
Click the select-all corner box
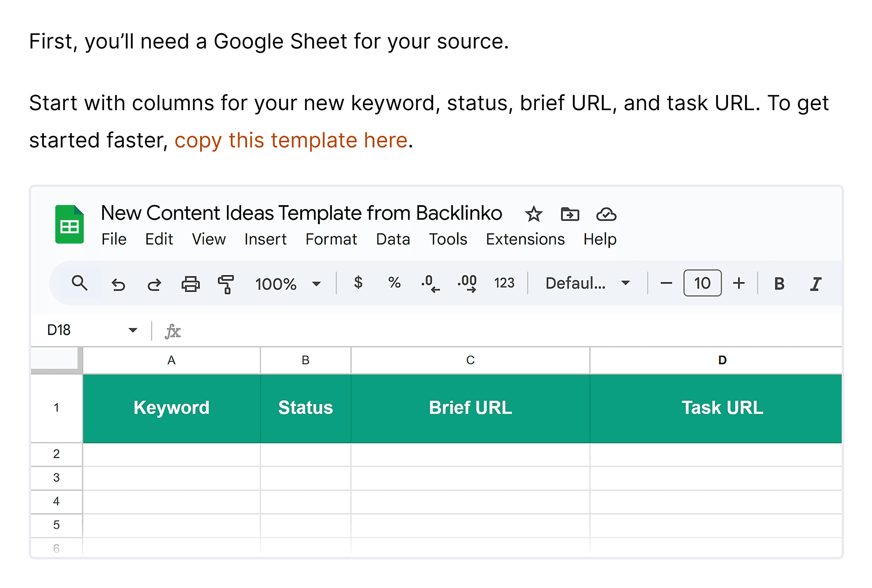56,360
